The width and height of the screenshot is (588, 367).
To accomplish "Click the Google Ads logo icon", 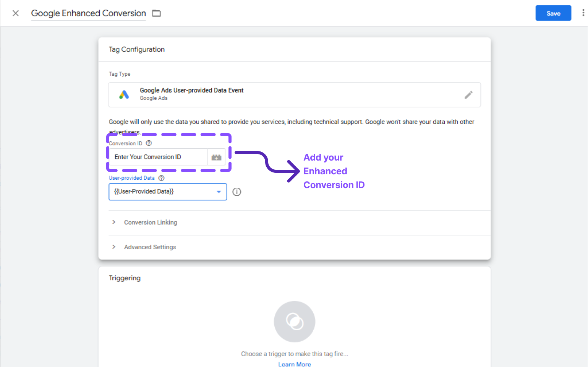I will click(x=124, y=94).
